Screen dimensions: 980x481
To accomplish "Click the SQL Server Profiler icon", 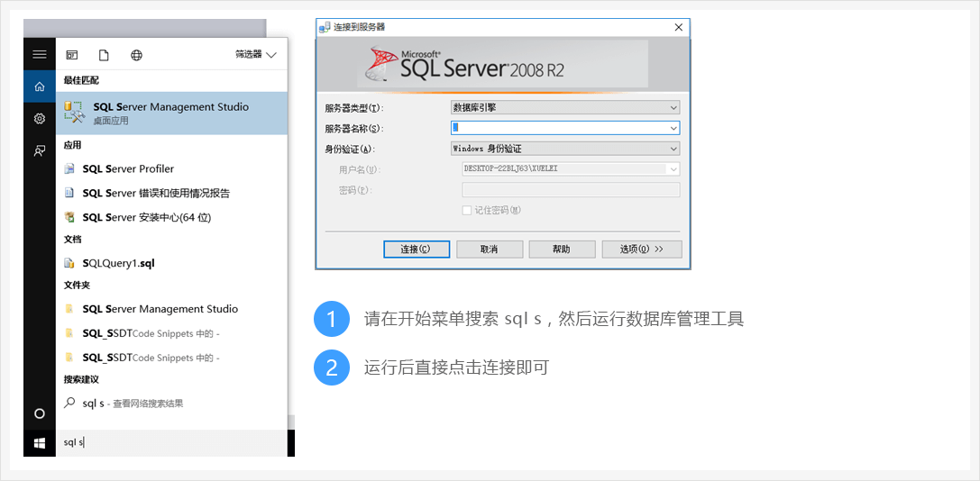I will [70, 168].
